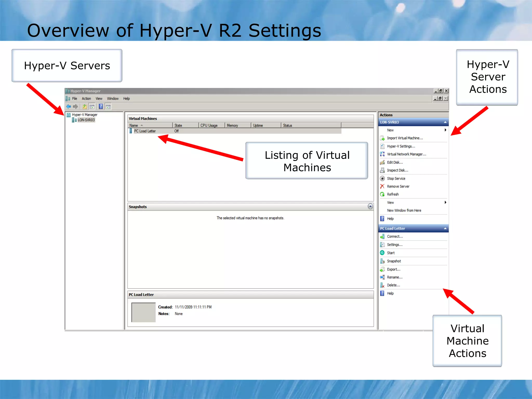Click the Stop Service action text
The height and width of the screenshot is (399, 532).
point(396,178)
